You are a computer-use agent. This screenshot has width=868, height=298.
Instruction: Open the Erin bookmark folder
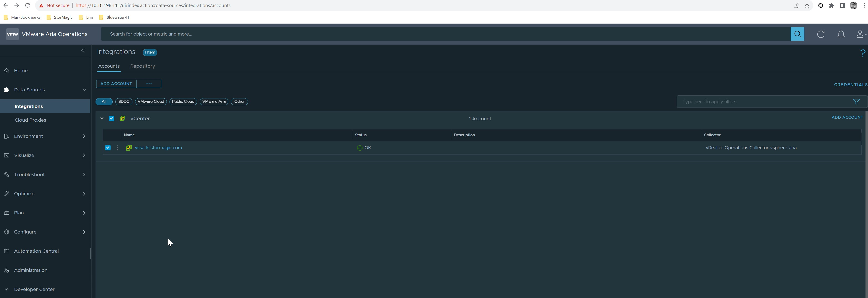click(86, 17)
